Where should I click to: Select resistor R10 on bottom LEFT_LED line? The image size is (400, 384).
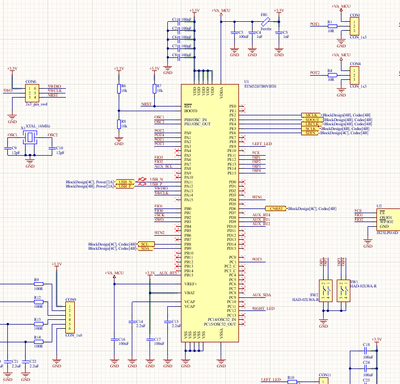click(292, 382)
